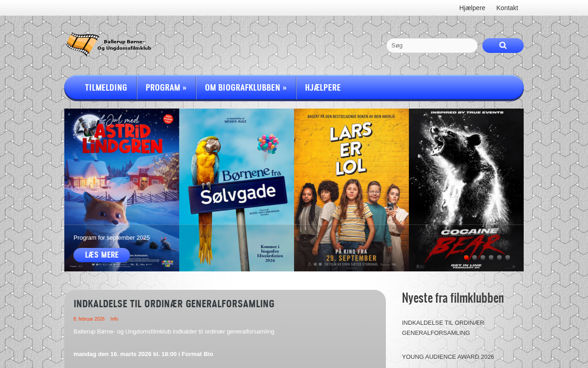This screenshot has width=588, height=368.
Task: Click the 'Nyeste fra filmklubben' sidebar heading
Action: [453, 299]
